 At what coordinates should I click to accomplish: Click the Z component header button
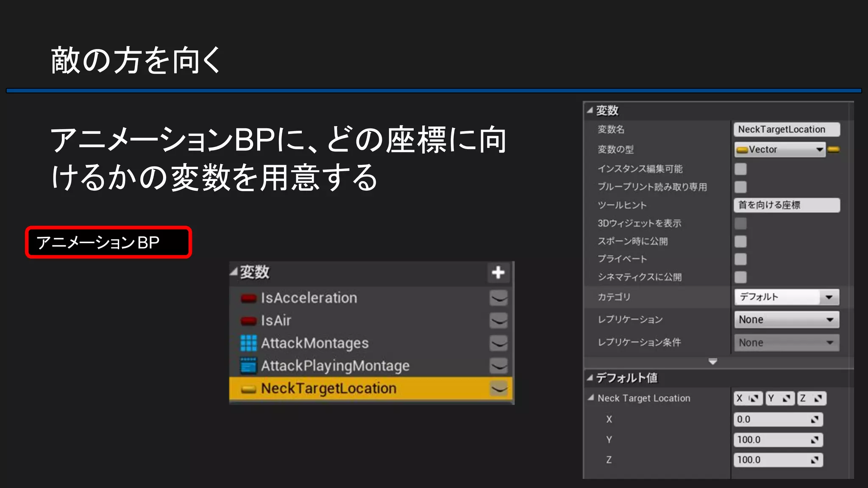click(x=812, y=398)
